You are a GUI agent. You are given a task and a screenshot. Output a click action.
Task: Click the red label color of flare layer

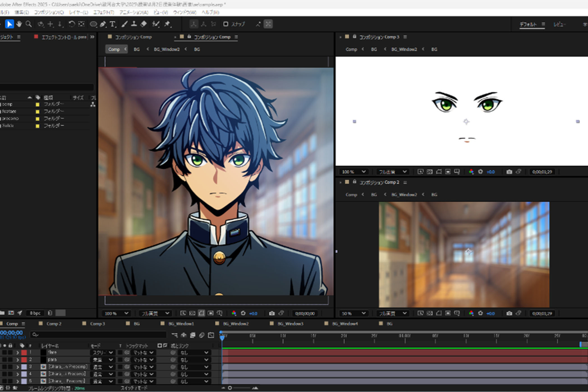point(24,352)
